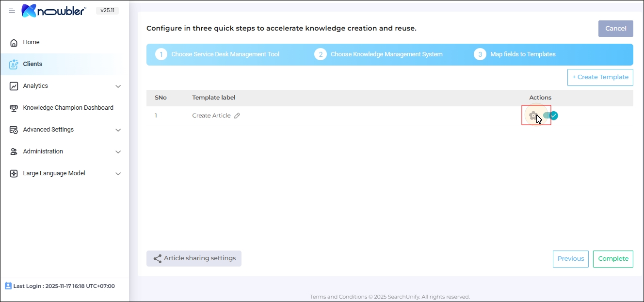Click the Analytics chart icon

(x=14, y=86)
